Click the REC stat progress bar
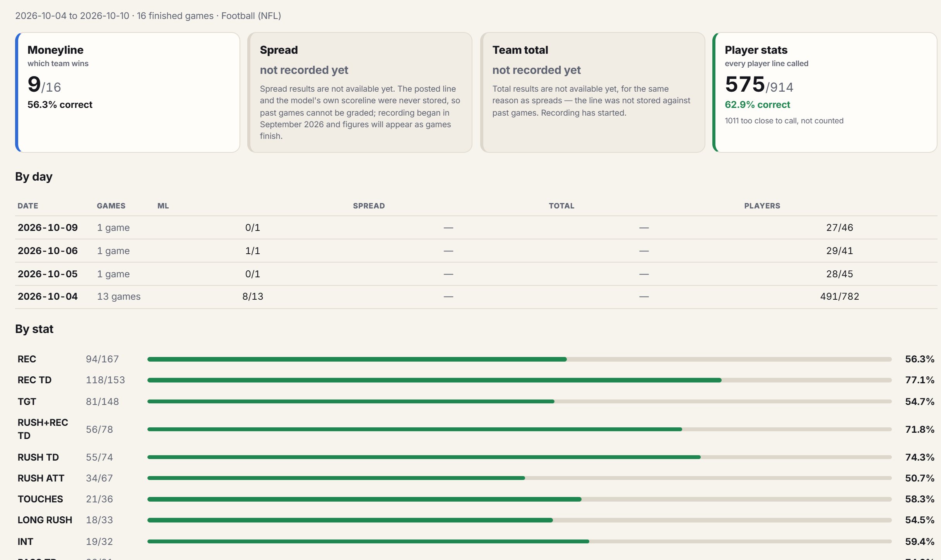941x560 pixels. tap(520, 359)
